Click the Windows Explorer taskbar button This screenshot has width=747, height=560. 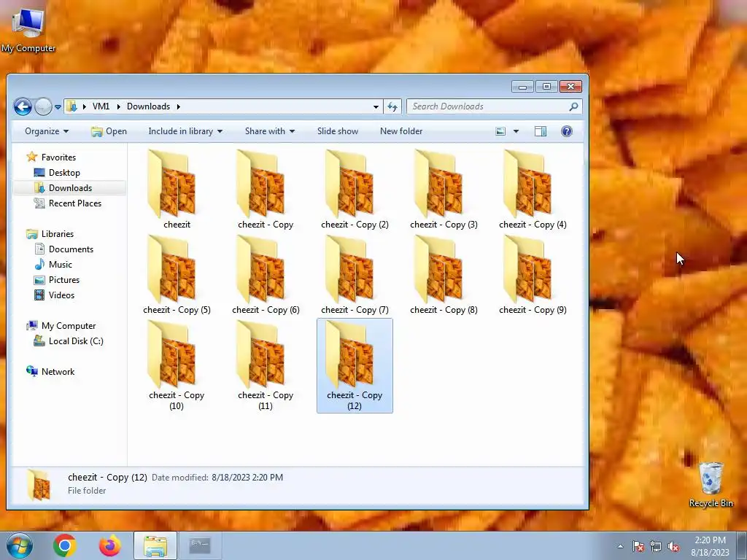(x=155, y=545)
